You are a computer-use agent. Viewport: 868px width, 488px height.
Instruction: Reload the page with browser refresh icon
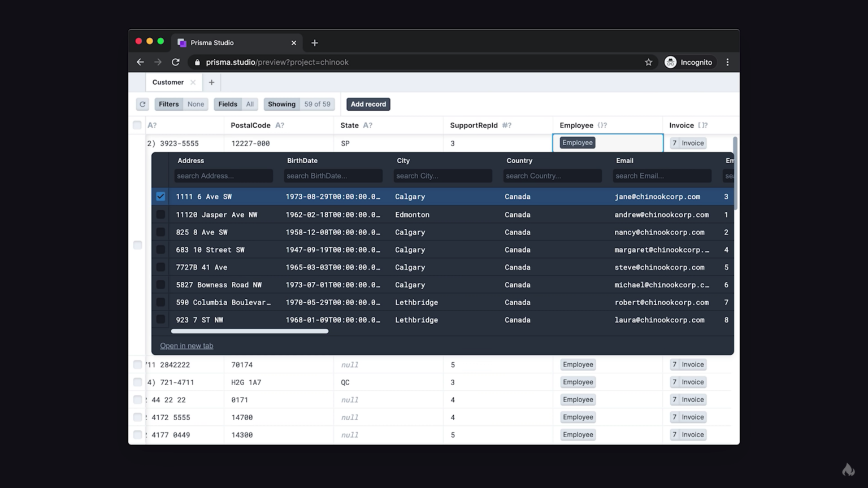pyautogui.click(x=176, y=62)
